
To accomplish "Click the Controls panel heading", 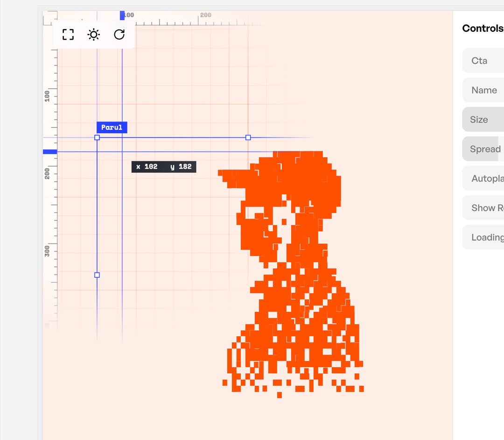I will pos(483,28).
